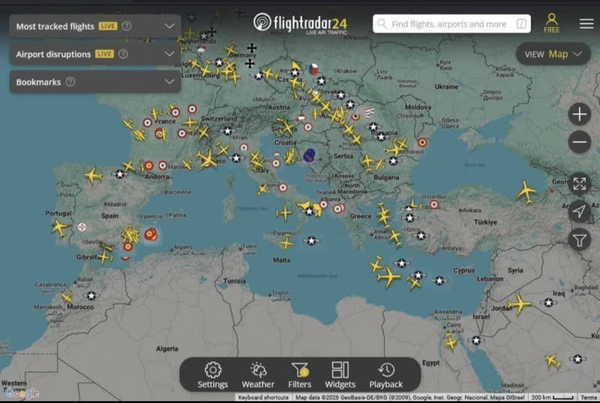Zoom in on the map with plus button
The width and height of the screenshot is (600, 403).
(579, 114)
